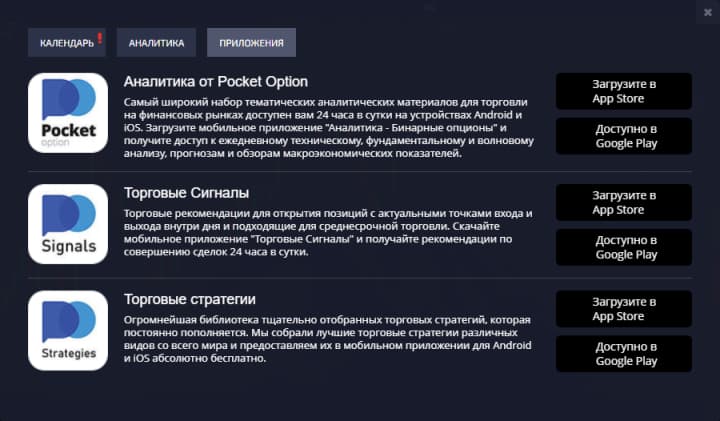This screenshot has height=421, width=720.
Task: Open the Календарь tab
Action: (x=66, y=43)
